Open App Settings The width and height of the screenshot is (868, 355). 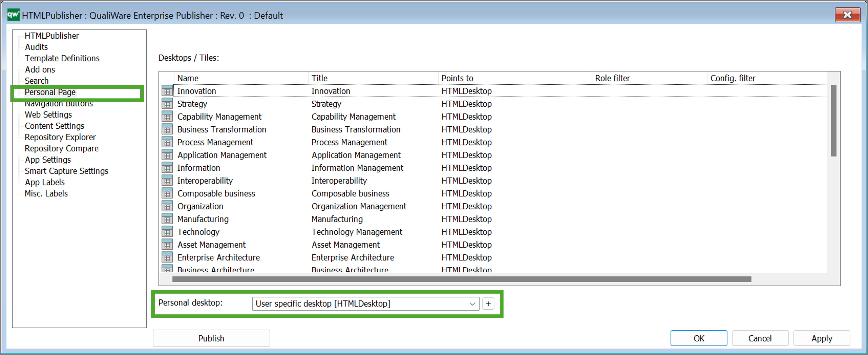point(48,160)
